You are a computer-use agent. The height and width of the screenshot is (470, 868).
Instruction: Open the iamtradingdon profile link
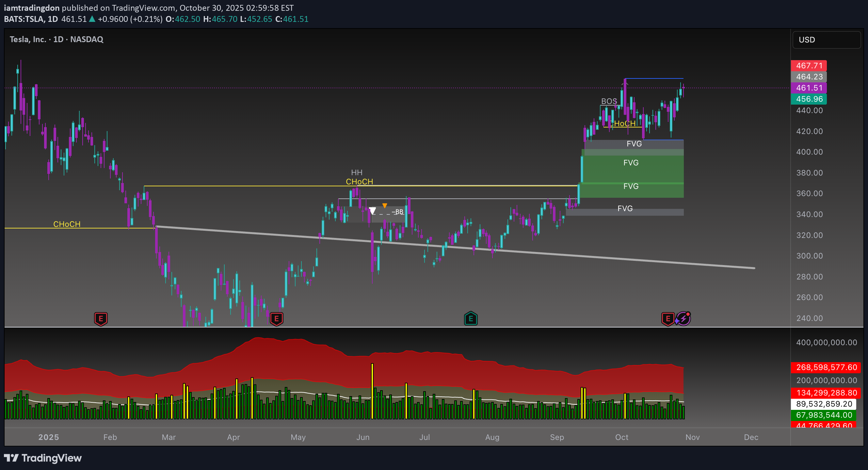tap(31, 8)
